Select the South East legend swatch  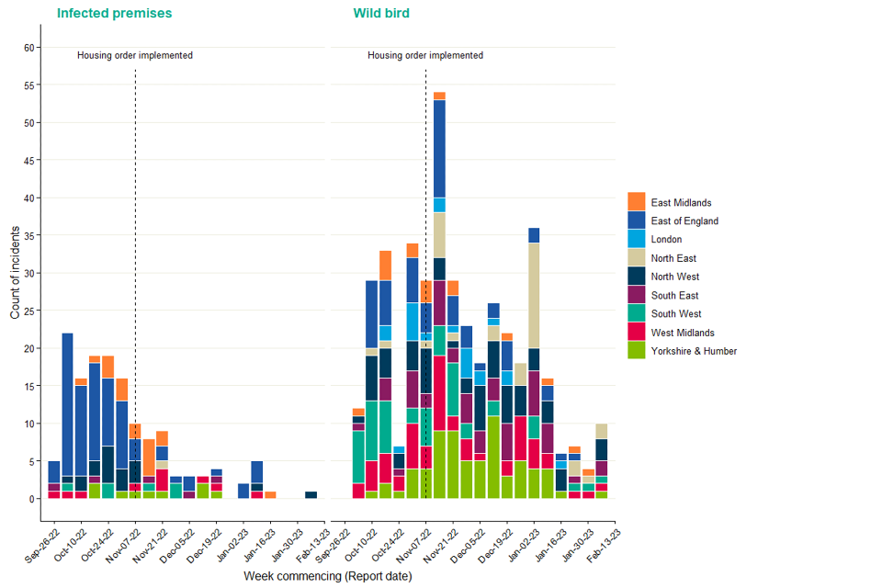635,295
